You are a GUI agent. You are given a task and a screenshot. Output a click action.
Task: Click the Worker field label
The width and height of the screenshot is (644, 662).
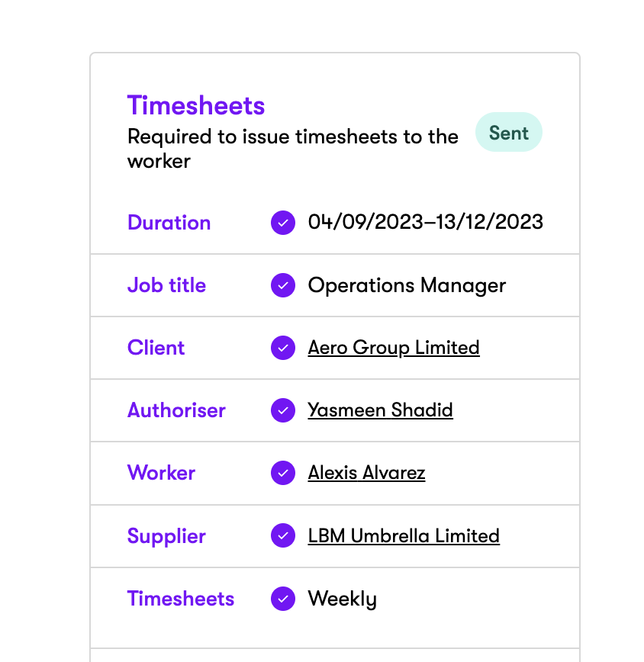point(161,473)
